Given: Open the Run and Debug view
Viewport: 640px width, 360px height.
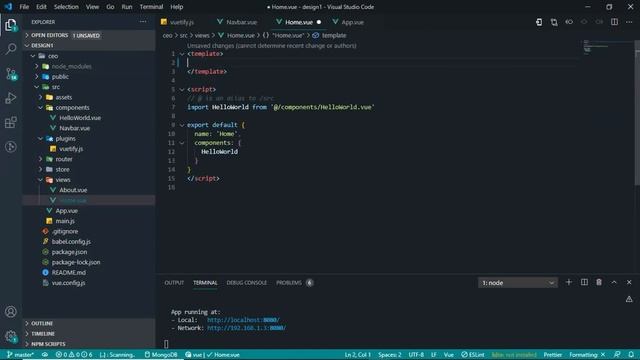Looking at the screenshot, I should (11, 98).
